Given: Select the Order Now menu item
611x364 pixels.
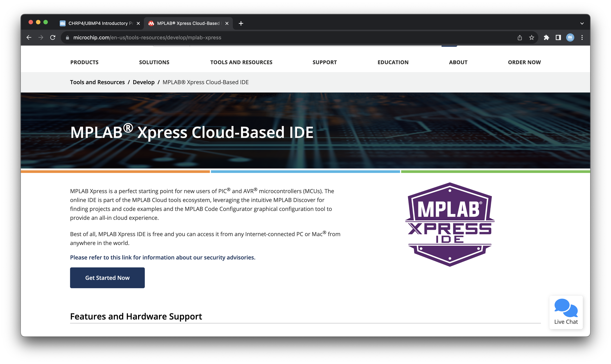Looking at the screenshot, I should [x=524, y=62].
